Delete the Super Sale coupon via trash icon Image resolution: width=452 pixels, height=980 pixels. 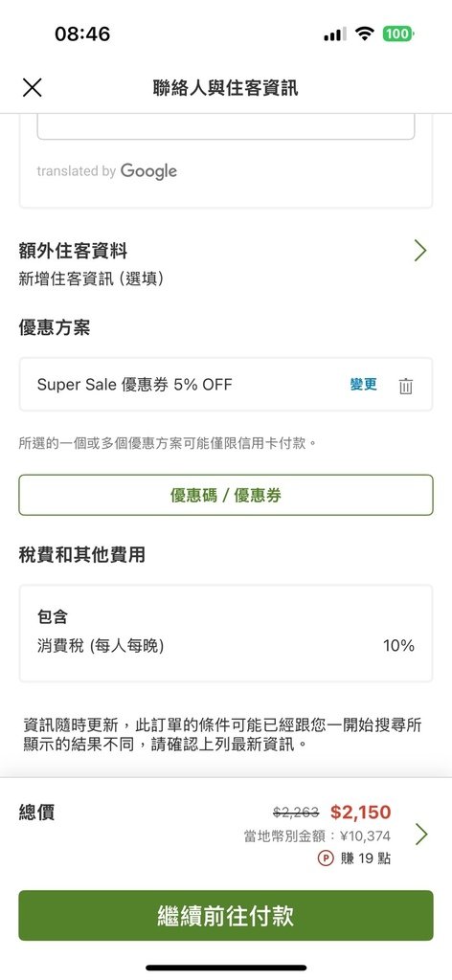pyautogui.click(x=406, y=386)
